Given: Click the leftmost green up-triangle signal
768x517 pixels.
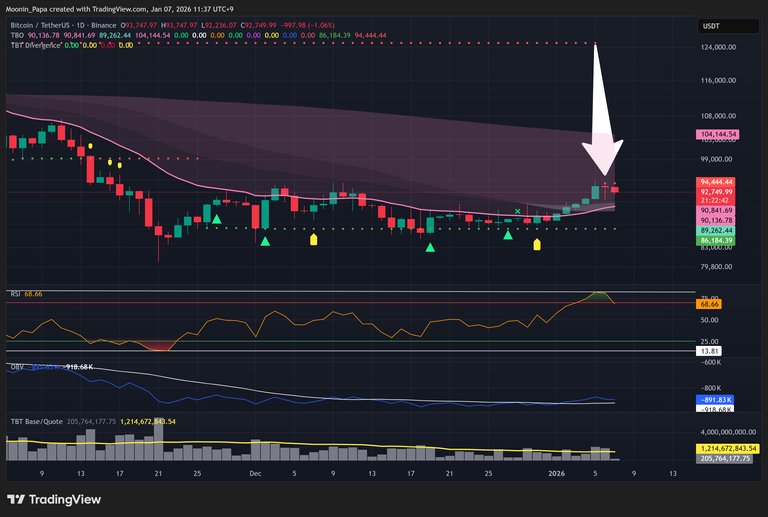Looking at the screenshot, I should (x=216, y=217).
